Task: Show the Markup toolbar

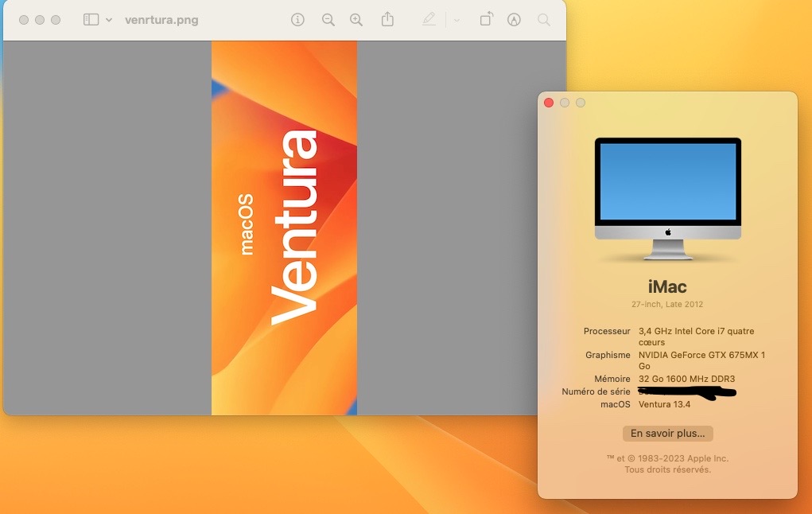Action: 514,20
